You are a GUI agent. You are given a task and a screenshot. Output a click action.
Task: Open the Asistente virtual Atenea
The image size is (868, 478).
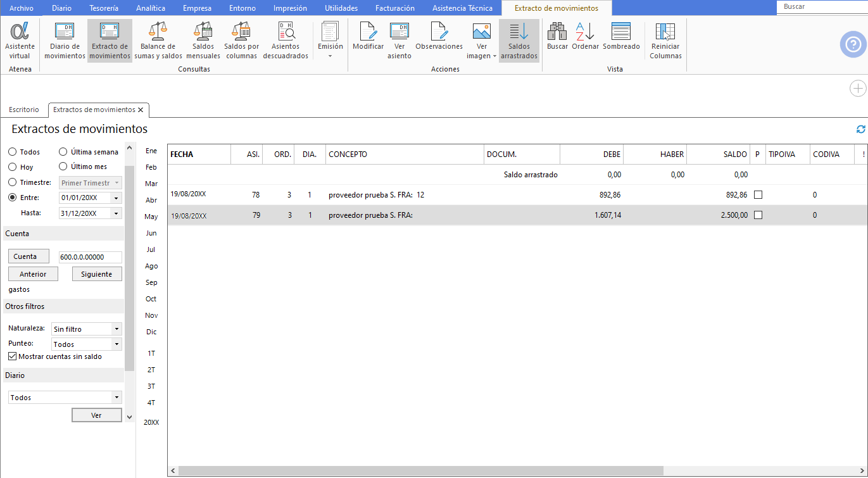20,41
